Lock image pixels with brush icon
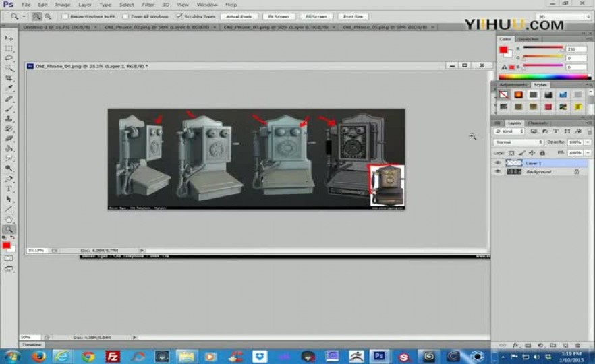This screenshot has width=595, height=364. click(521, 153)
